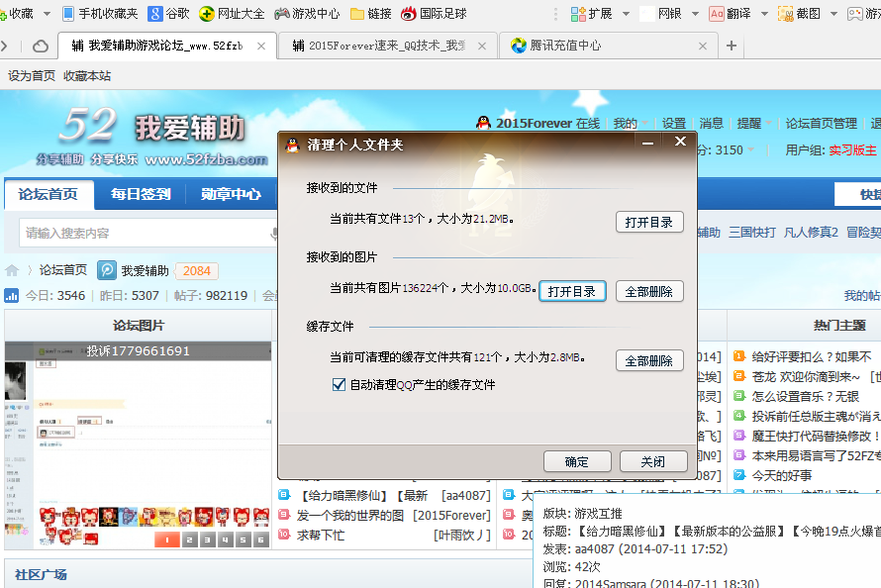Open the 游戏中心 gamepad bookmark
Image resolution: width=881 pixels, height=588 pixels.
[282, 14]
